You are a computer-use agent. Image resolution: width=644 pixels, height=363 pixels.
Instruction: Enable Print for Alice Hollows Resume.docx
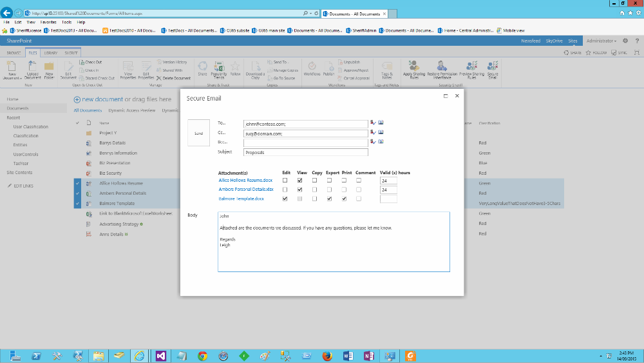tap(344, 180)
